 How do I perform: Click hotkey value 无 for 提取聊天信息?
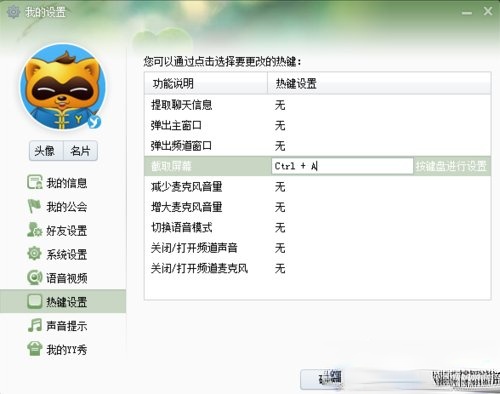point(280,105)
